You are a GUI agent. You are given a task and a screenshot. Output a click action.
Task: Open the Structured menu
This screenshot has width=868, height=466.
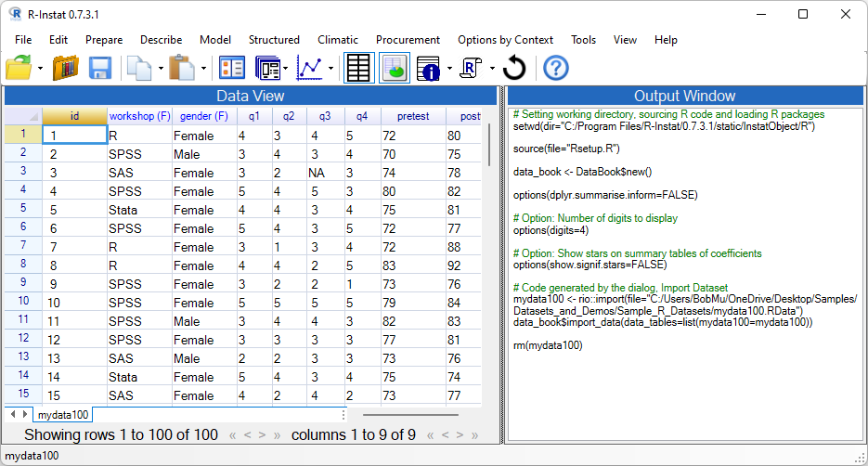pyautogui.click(x=274, y=40)
